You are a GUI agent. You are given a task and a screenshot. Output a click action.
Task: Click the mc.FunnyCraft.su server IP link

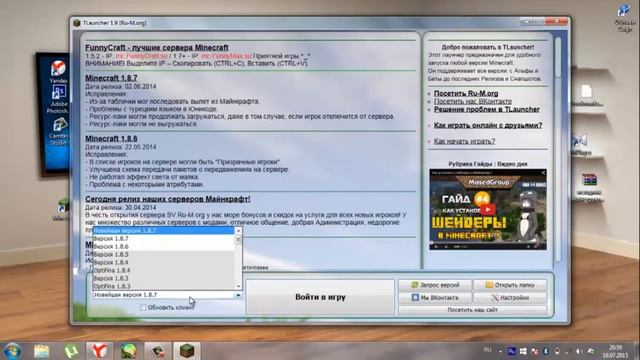pos(141,56)
